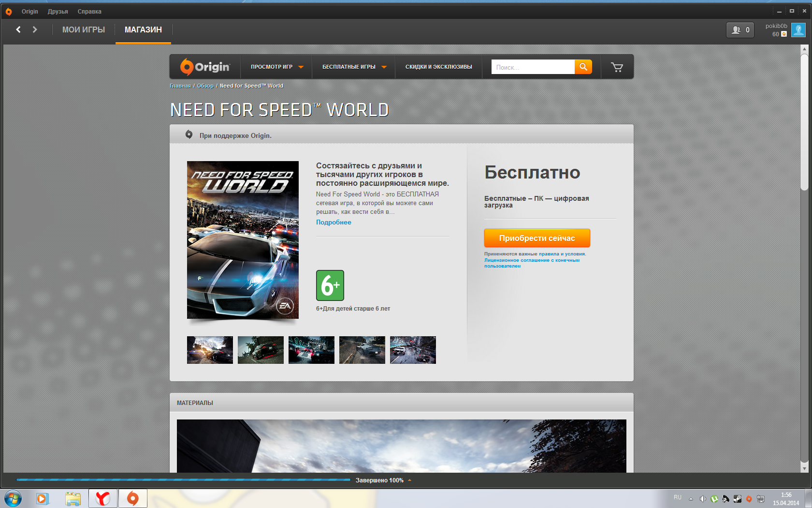
Task: Expand the download progress panel arrow
Action: tap(410, 480)
